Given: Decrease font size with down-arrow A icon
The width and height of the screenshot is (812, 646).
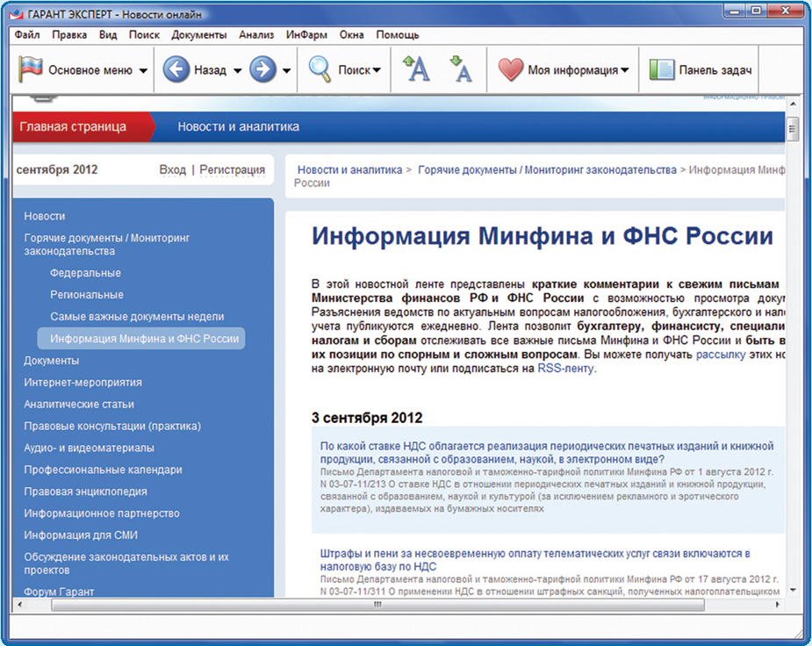Looking at the screenshot, I should [x=460, y=70].
